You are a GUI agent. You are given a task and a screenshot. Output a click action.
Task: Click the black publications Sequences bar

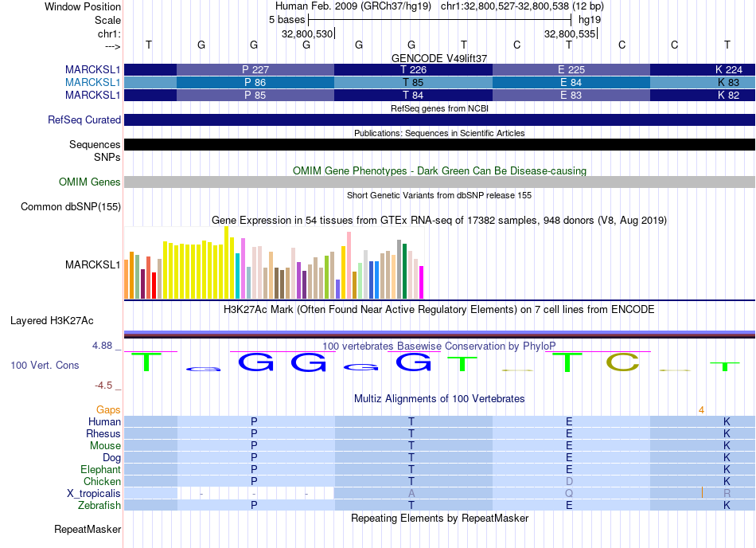[439, 144]
